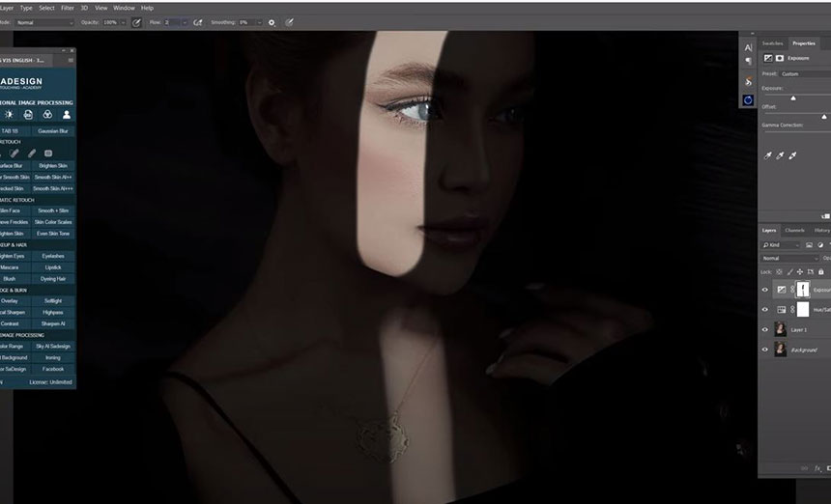831x504 pixels.
Task: Open the brush settings panel icon
Action: coord(748,81)
